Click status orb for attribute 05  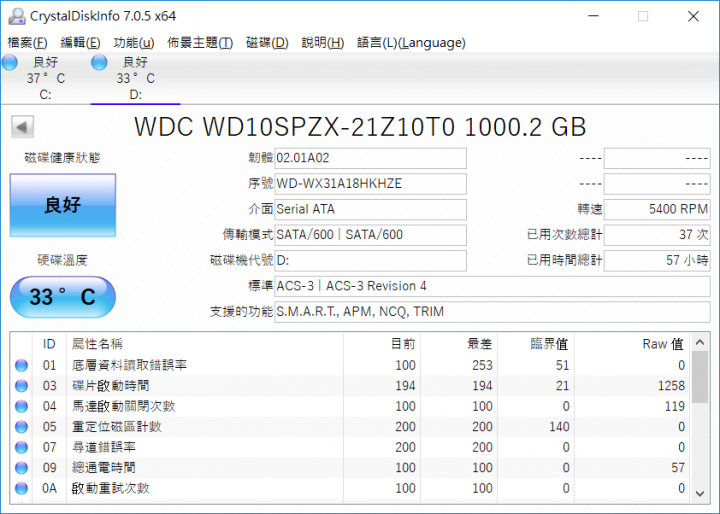[x=22, y=427]
